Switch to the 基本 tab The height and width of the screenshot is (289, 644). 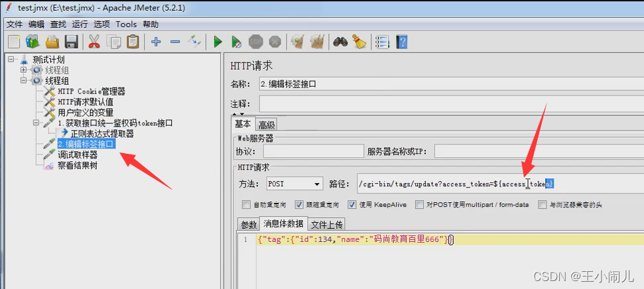243,123
